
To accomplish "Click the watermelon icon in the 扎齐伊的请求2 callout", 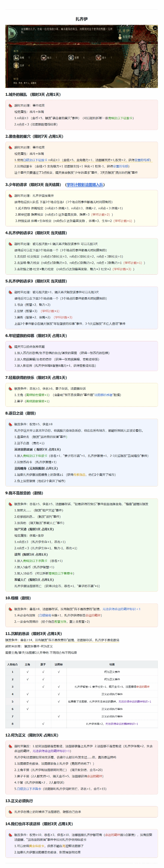I will [10, 244].
